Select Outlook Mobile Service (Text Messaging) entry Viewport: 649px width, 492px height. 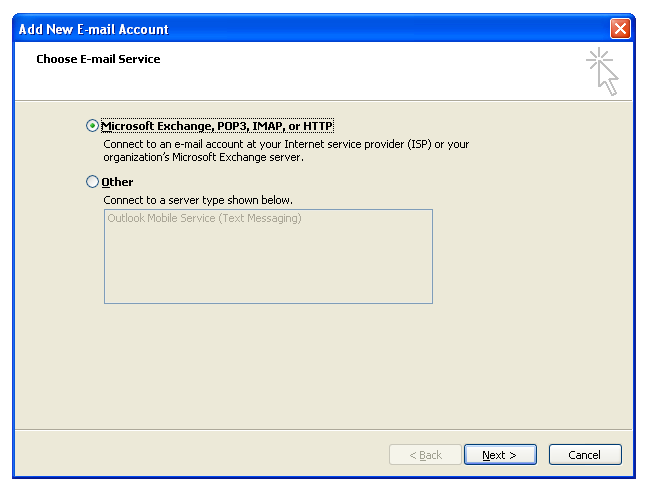204,218
